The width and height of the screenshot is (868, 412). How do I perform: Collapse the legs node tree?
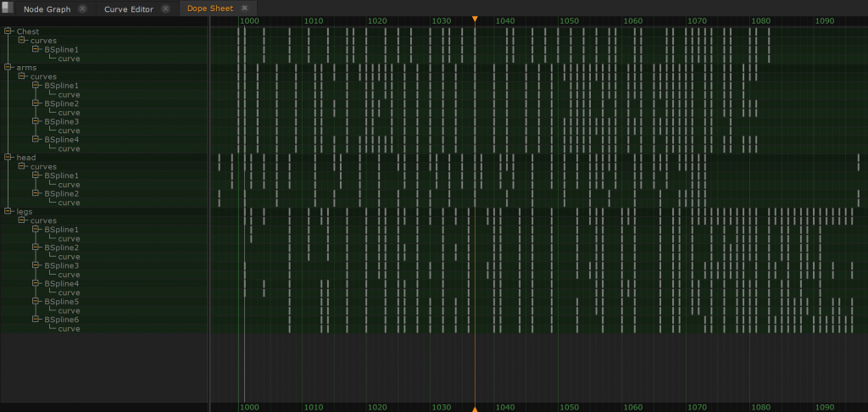click(x=8, y=211)
